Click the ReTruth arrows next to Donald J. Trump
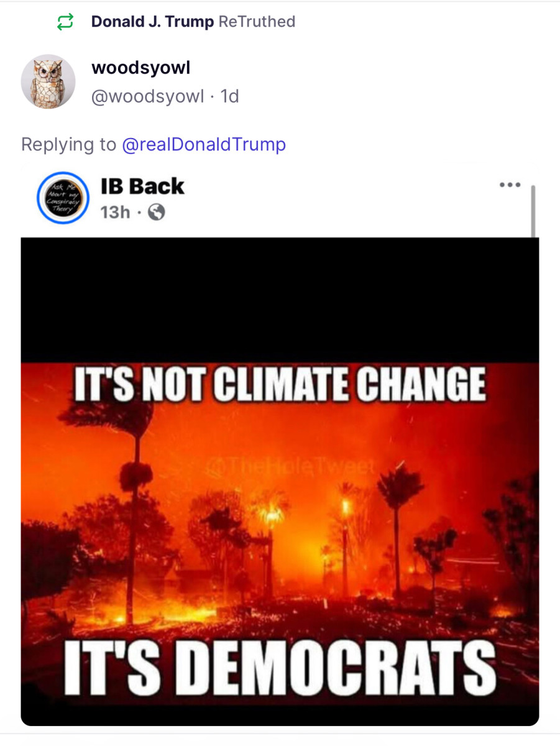Screen dimensions: 560x746 (67, 21)
